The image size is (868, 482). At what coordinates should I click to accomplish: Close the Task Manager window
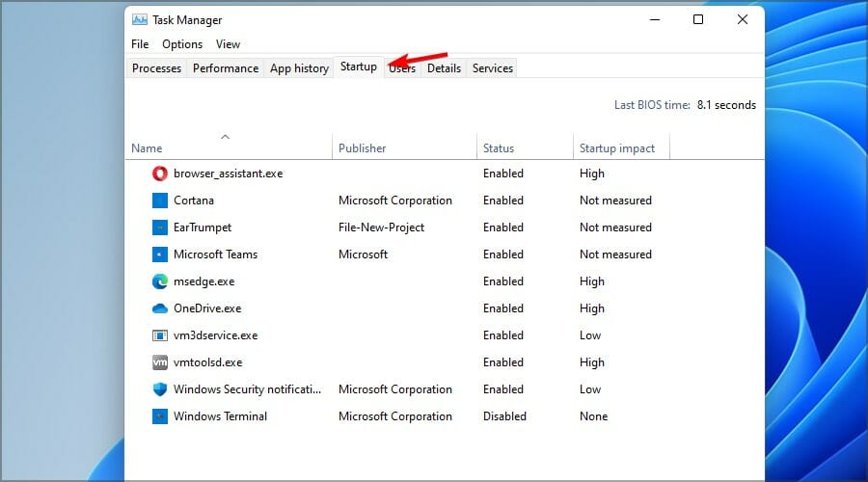(x=743, y=19)
